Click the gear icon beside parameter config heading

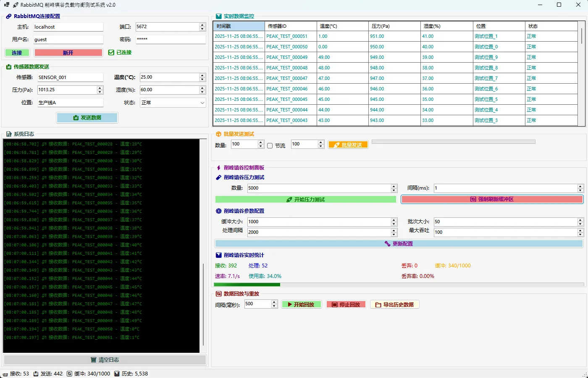218,211
